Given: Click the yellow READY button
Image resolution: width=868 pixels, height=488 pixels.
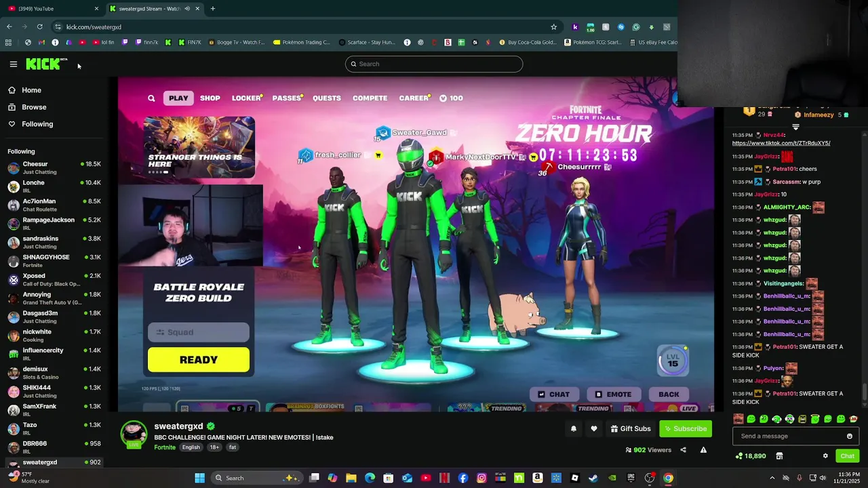Looking at the screenshot, I should click(x=199, y=360).
